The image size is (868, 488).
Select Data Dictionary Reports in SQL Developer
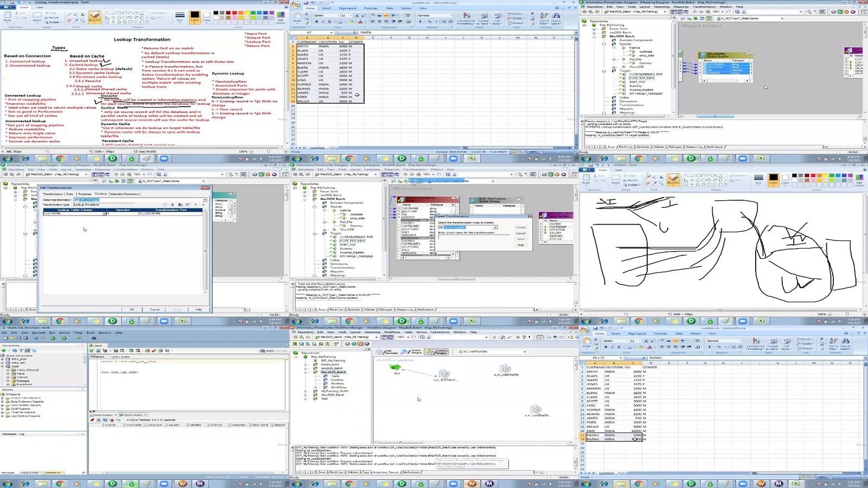(27, 402)
